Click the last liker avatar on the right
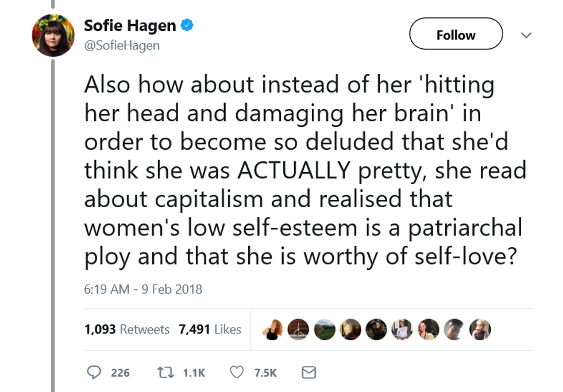 click(x=480, y=329)
